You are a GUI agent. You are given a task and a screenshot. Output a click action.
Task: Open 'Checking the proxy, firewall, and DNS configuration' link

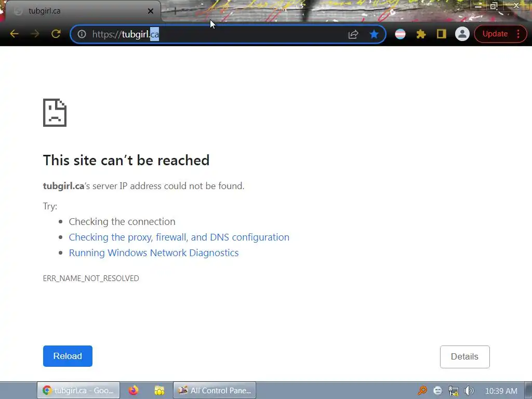tap(179, 237)
